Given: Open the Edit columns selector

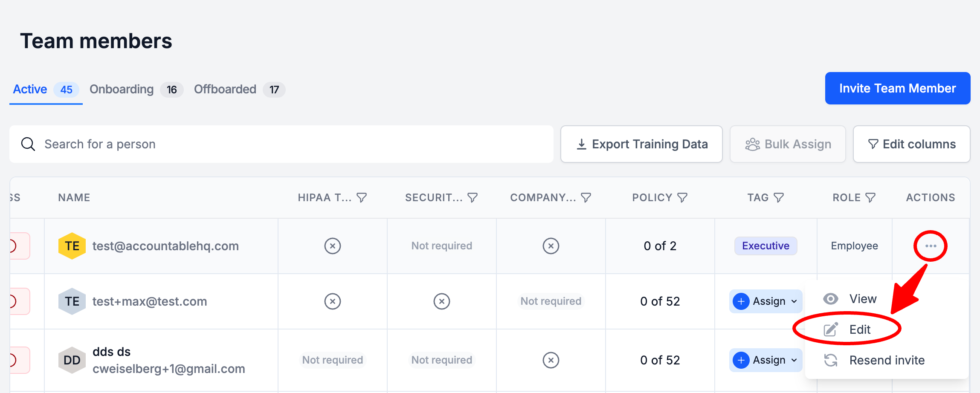Looking at the screenshot, I should (911, 144).
